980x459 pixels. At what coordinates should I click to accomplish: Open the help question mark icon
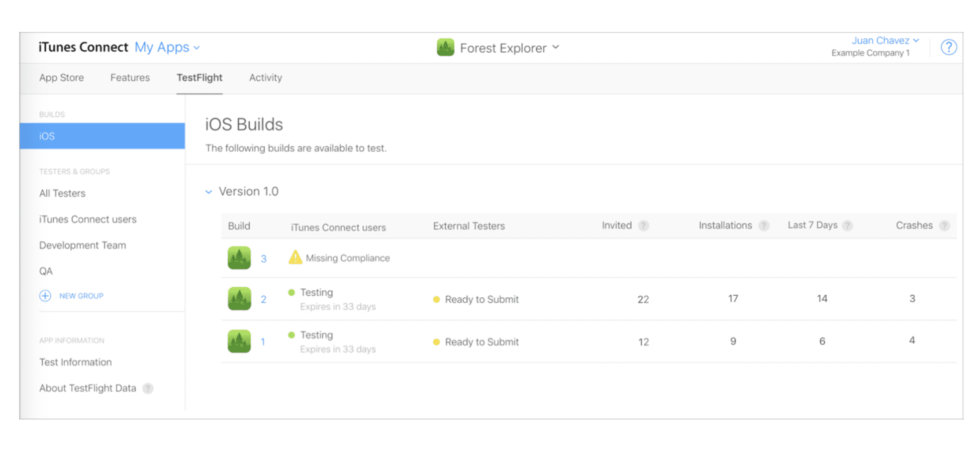(x=948, y=47)
